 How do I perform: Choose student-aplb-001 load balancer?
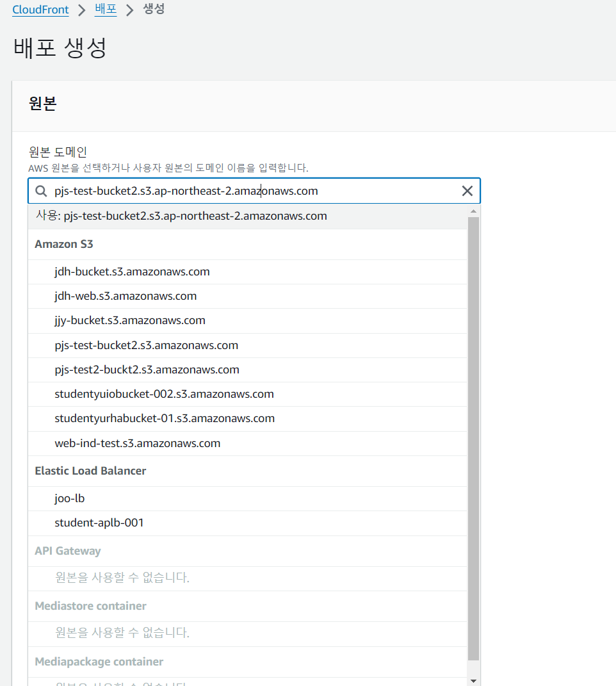(x=248, y=523)
